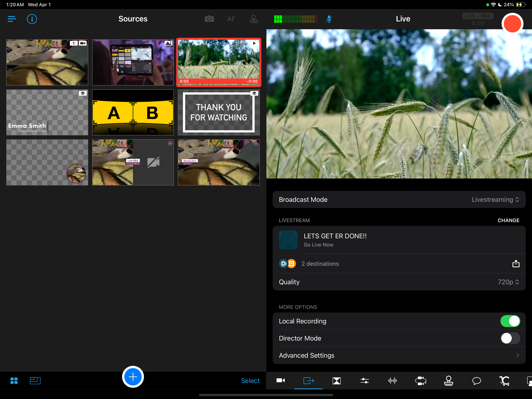Mute the microphone icon
The height and width of the screenshot is (399, 532).
click(x=329, y=19)
